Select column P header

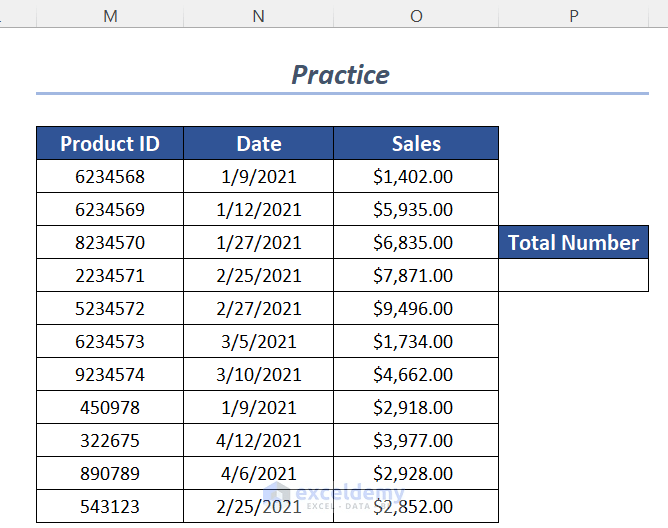(573, 15)
